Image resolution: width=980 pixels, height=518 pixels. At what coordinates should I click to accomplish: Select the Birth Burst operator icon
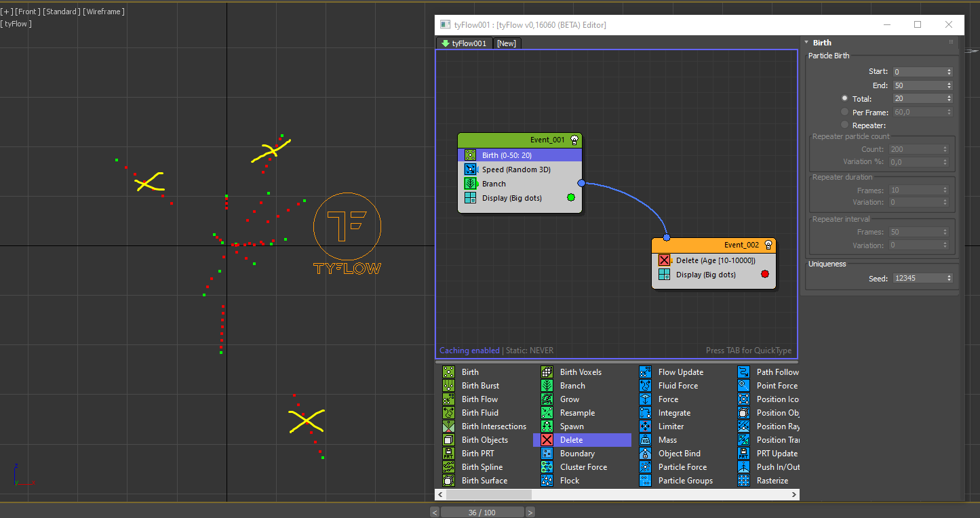point(448,386)
